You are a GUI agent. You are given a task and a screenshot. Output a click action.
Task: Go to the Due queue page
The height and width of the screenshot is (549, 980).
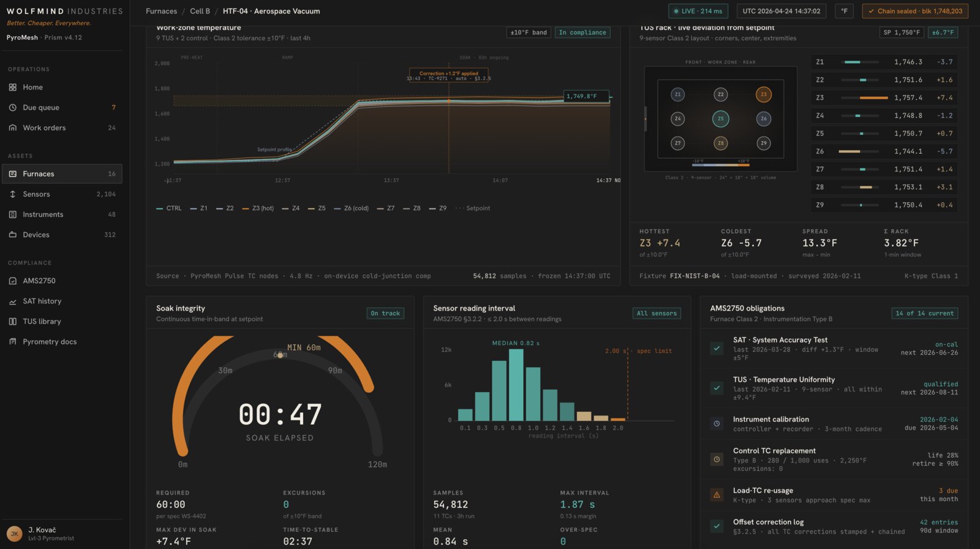(x=62, y=107)
